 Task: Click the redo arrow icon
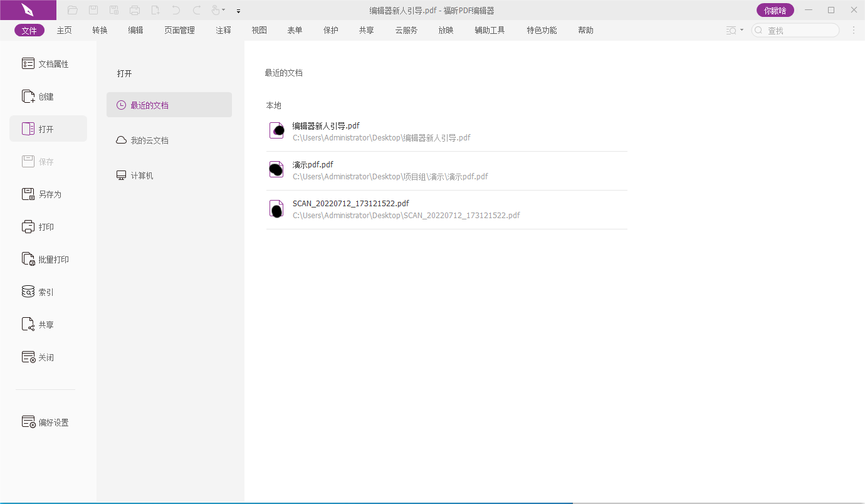197,10
